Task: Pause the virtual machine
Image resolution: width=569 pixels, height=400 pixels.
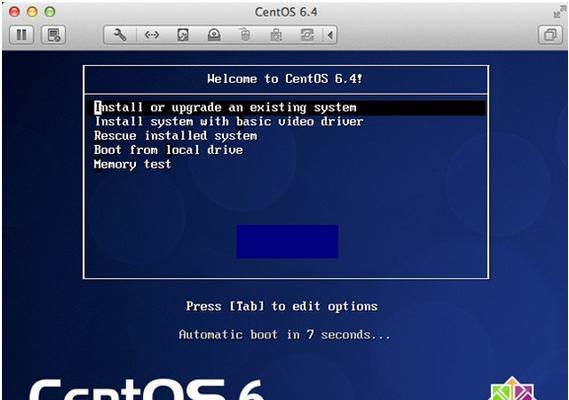Action: coord(21,35)
